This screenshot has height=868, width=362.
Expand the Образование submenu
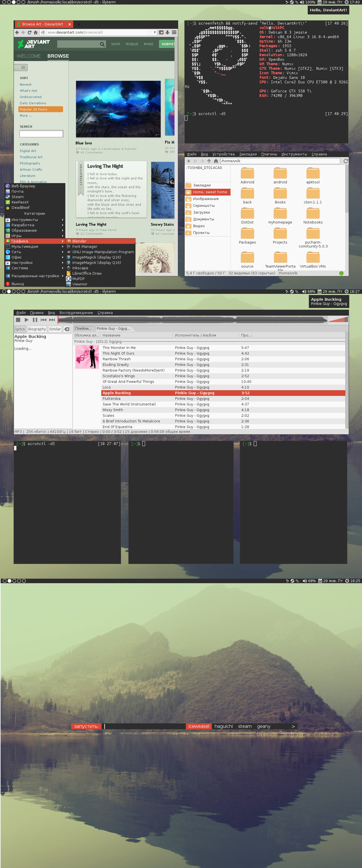coord(35,231)
